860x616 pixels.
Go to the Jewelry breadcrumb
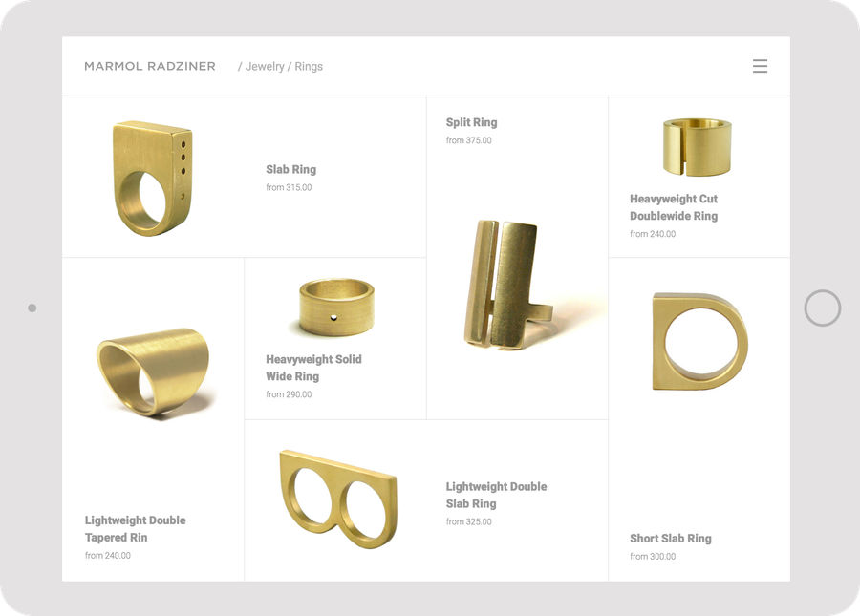coord(265,66)
